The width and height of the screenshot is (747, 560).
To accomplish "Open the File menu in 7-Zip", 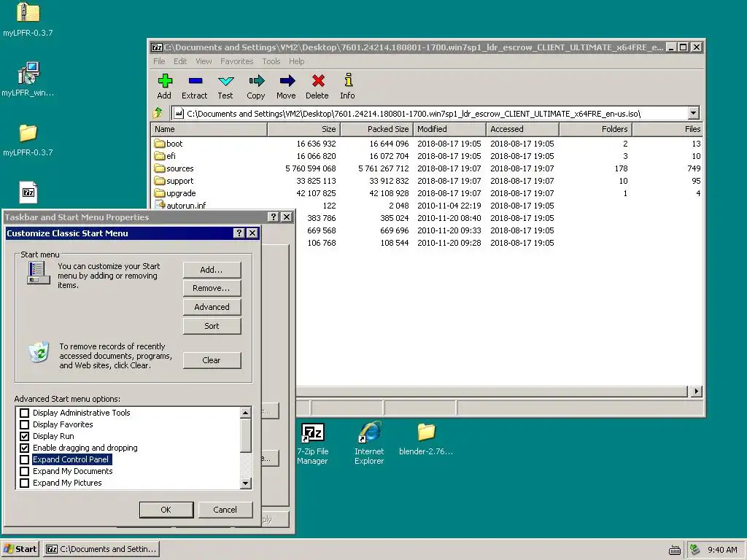I will (x=159, y=61).
